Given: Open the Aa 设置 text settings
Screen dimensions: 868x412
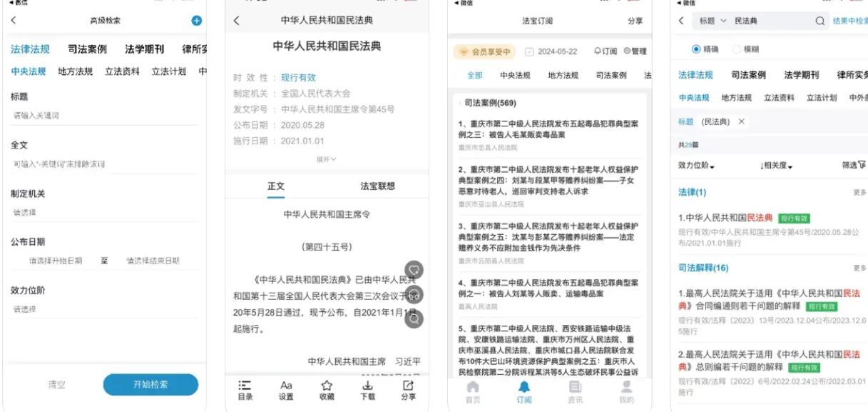Looking at the screenshot, I should coord(286,390).
